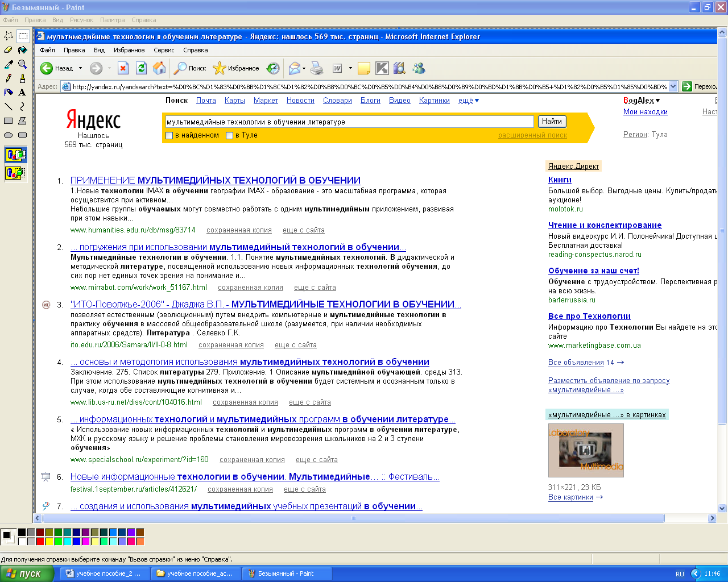Click the red X Stop icon in browser toolbar
The image size is (728, 582).
[x=123, y=68]
